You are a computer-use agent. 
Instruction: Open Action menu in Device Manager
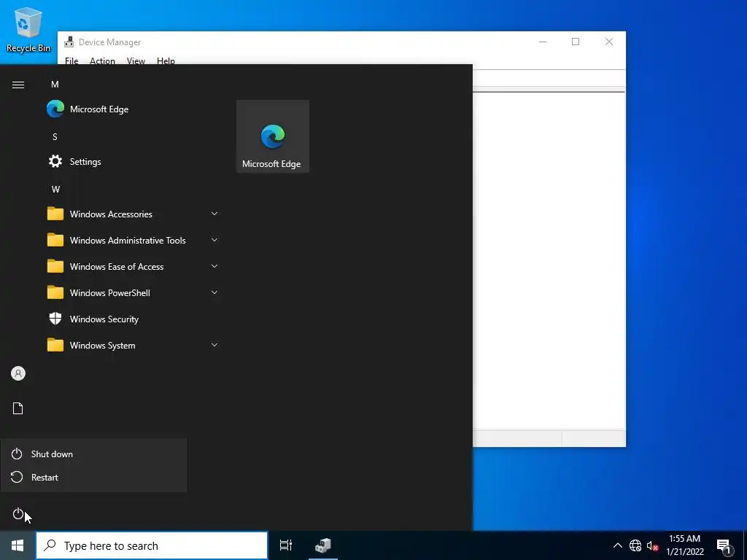point(102,61)
